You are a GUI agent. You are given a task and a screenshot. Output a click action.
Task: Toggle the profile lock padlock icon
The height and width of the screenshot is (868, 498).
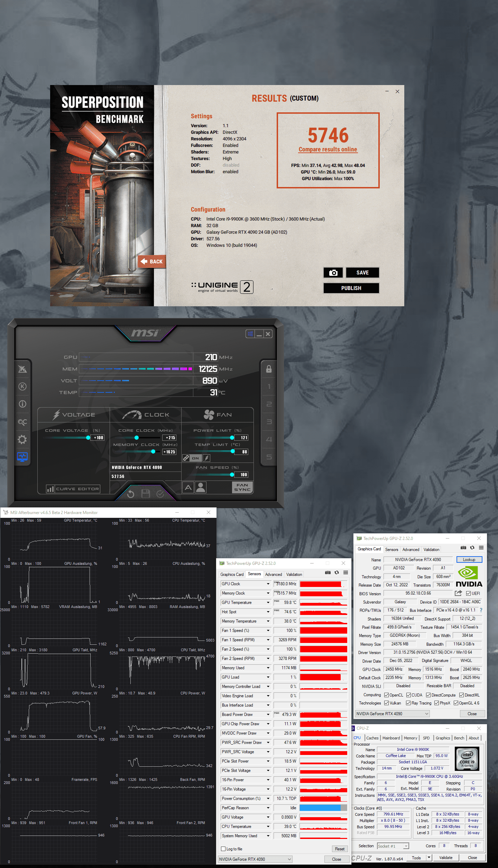(269, 369)
